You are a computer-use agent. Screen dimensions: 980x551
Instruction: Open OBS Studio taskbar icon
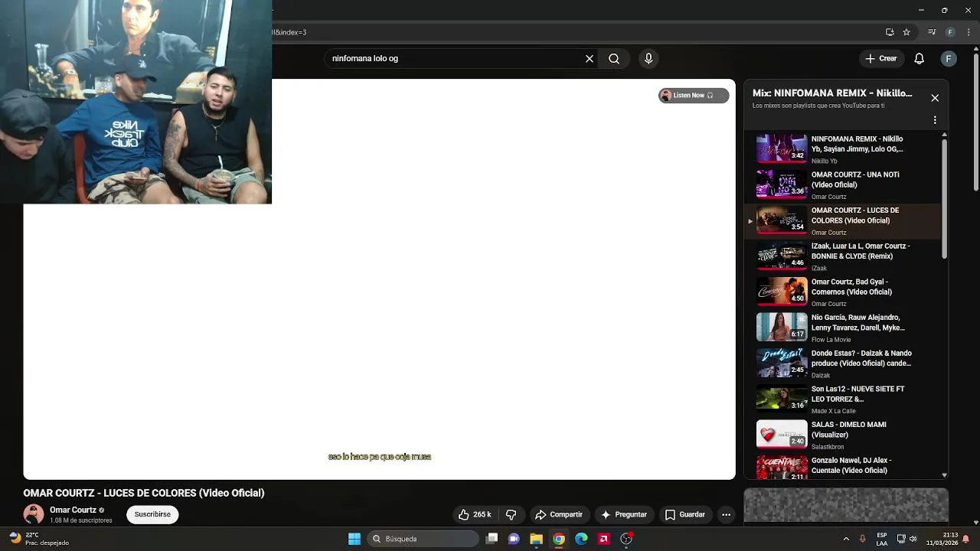(x=626, y=539)
